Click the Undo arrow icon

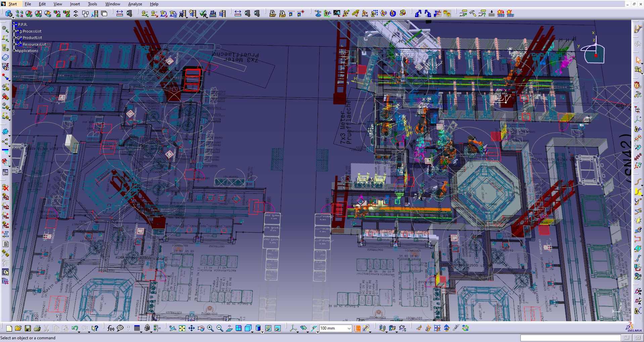pos(75,328)
